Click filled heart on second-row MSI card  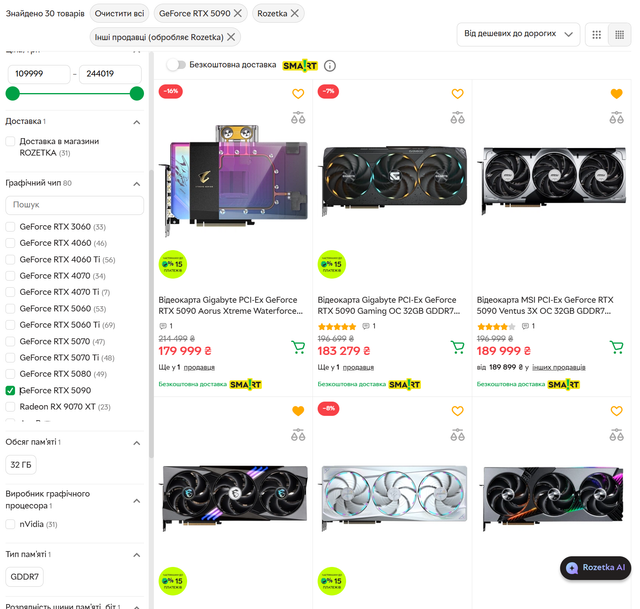click(298, 411)
